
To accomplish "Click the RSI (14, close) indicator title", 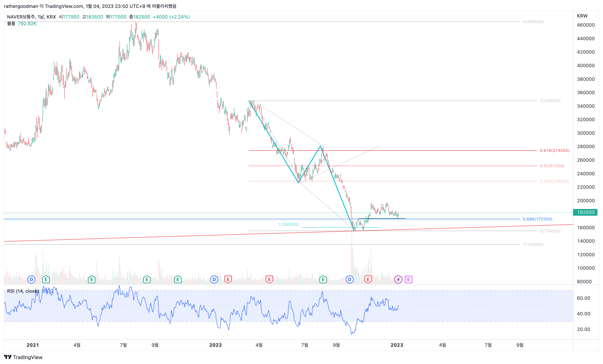I will [x=23, y=291].
